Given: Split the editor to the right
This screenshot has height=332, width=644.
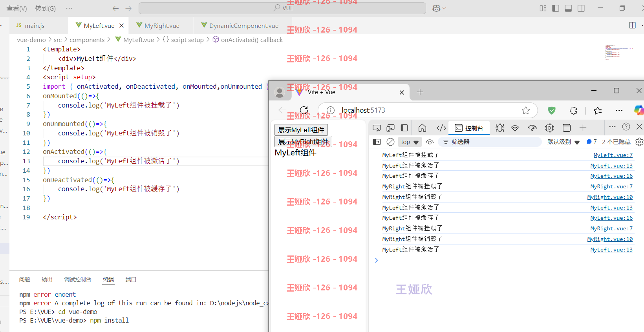Looking at the screenshot, I should (632, 25).
